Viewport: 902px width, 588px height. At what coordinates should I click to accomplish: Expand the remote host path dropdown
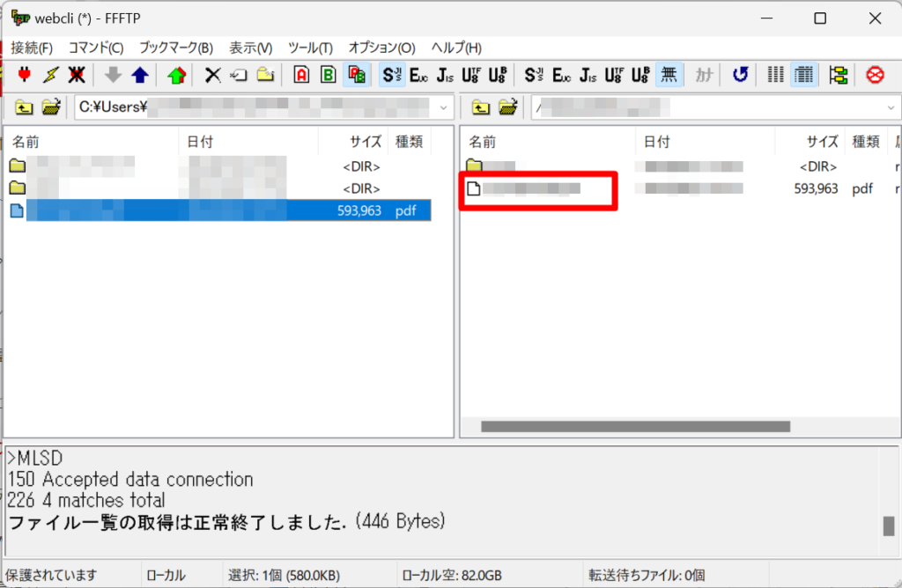[x=891, y=107]
